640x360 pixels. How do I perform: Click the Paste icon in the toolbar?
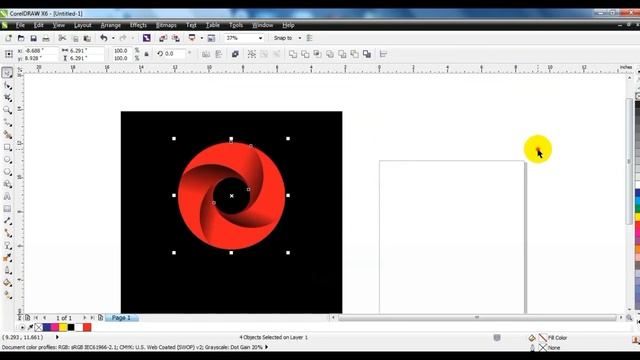(x=87, y=38)
